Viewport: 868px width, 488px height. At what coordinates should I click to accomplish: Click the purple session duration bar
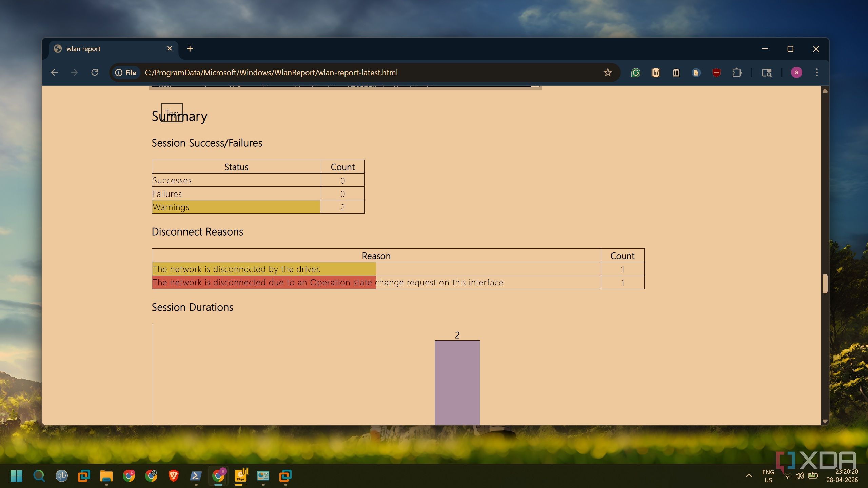(x=457, y=383)
